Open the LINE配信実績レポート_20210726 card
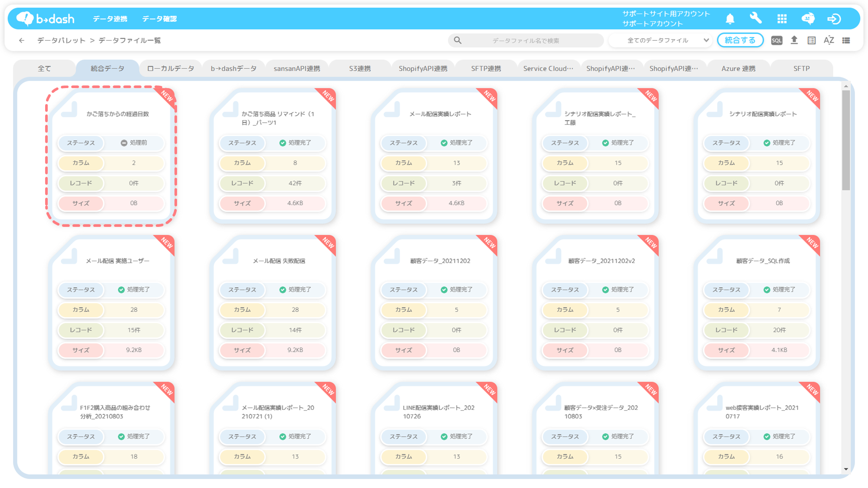The width and height of the screenshot is (868, 488). 434,429
